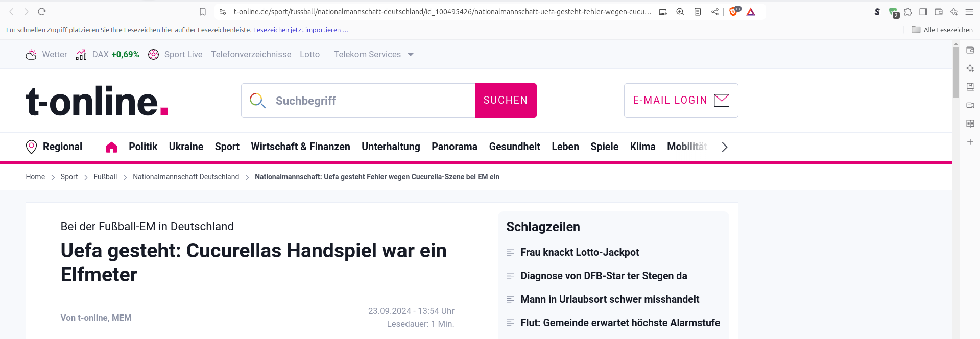Open headline Flut: Gemeinde erwartet höchste Alarmstufe
The image size is (980, 339).
620,323
